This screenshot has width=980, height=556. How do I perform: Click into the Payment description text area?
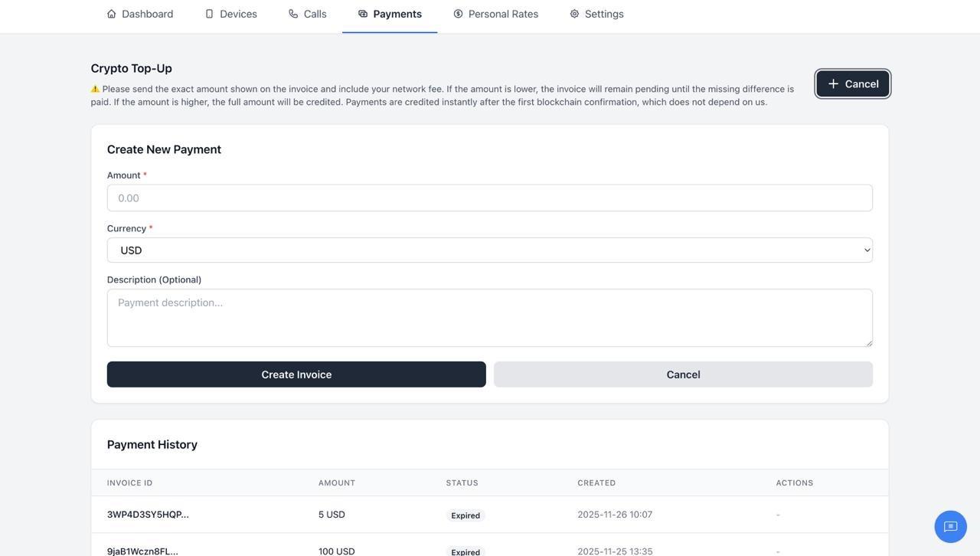click(x=490, y=318)
